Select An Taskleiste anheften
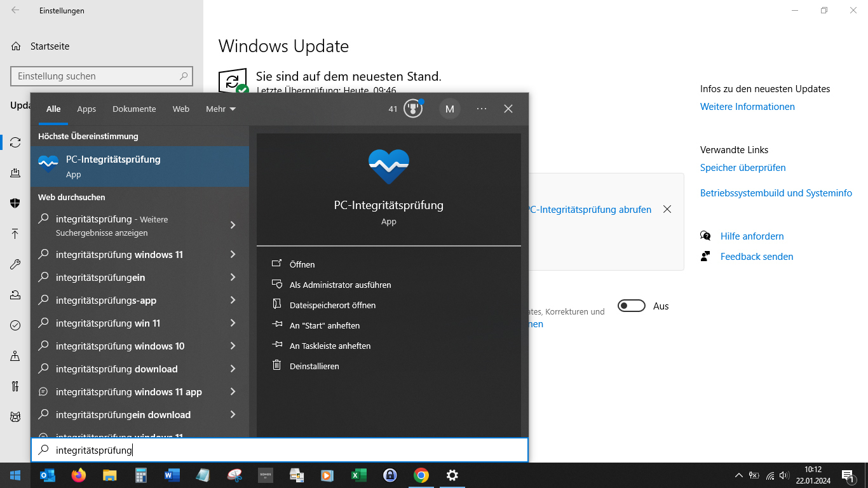Image resolution: width=868 pixels, height=488 pixels. pos(330,346)
